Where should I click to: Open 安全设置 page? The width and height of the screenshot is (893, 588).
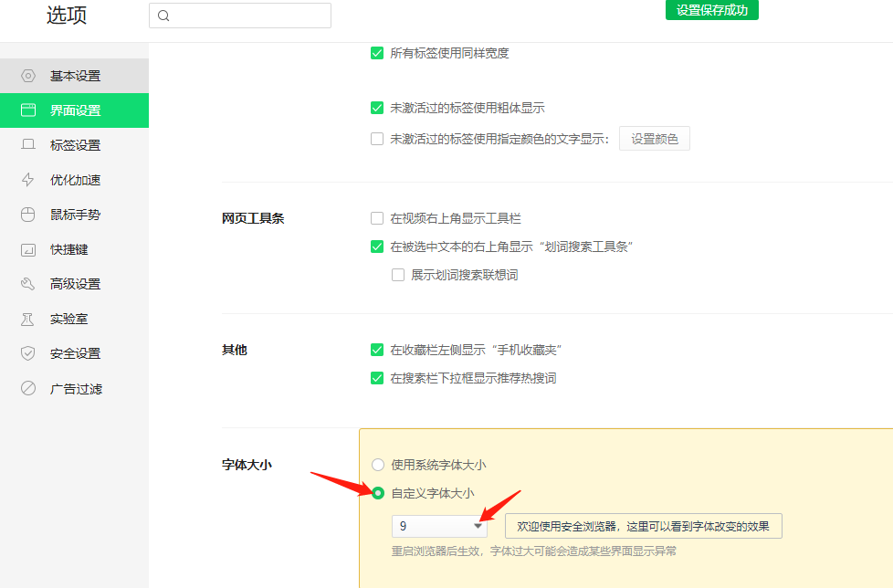(74, 353)
